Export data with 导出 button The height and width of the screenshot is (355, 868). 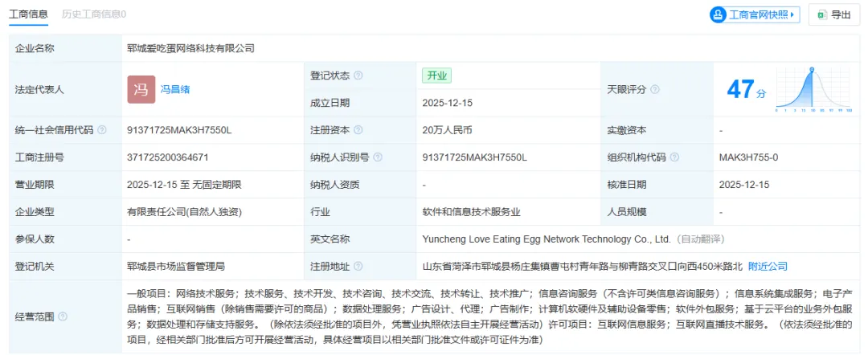tap(833, 14)
